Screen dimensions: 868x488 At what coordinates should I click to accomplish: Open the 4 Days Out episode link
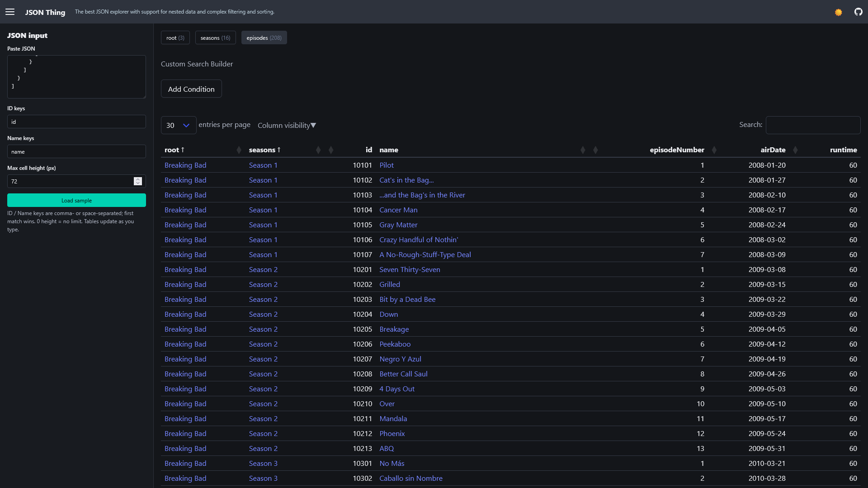[x=397, y=389]
